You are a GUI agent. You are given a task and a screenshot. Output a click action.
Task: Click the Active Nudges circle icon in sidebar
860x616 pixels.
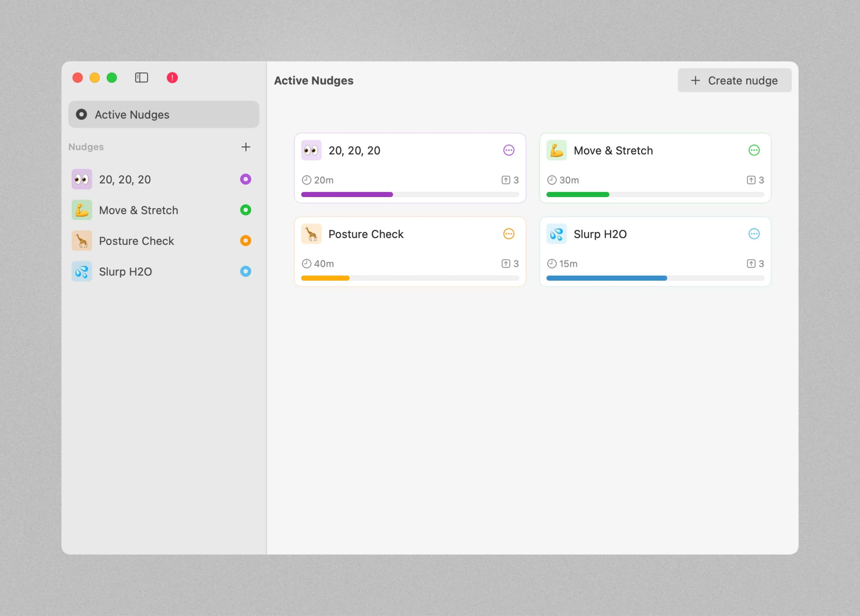tap(82, 114)
